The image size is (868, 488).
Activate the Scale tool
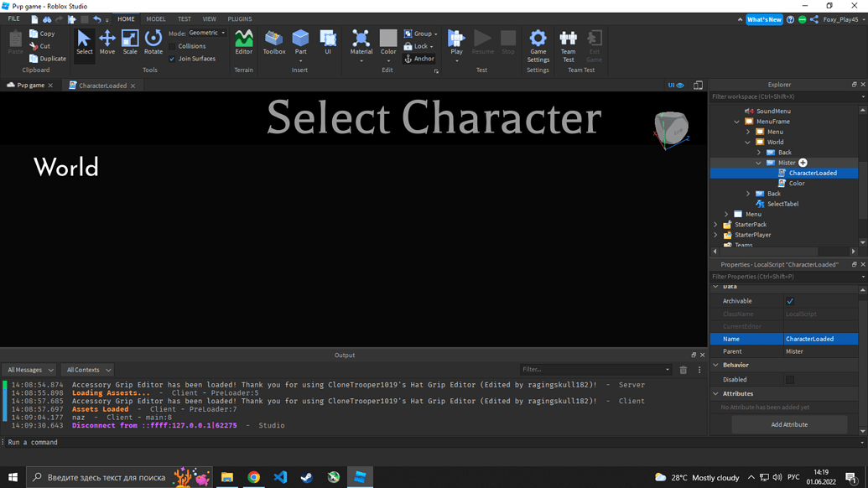pyautogui.click(x=130, y=43)
